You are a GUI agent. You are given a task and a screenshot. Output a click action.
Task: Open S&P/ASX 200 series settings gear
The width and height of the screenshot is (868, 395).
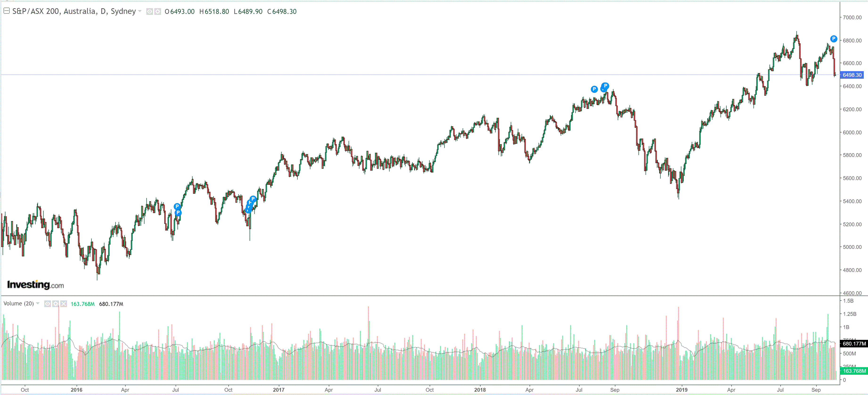coord(157,12)
